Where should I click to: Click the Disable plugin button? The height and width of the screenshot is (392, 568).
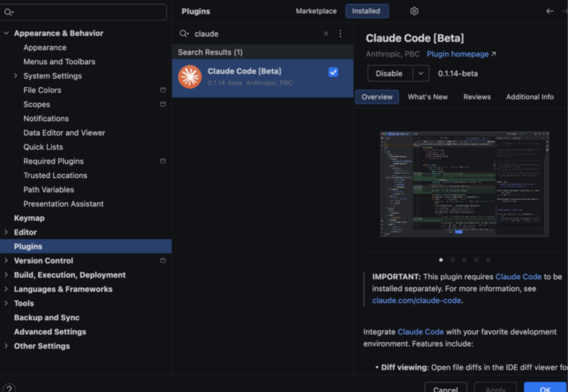[390, 74]
